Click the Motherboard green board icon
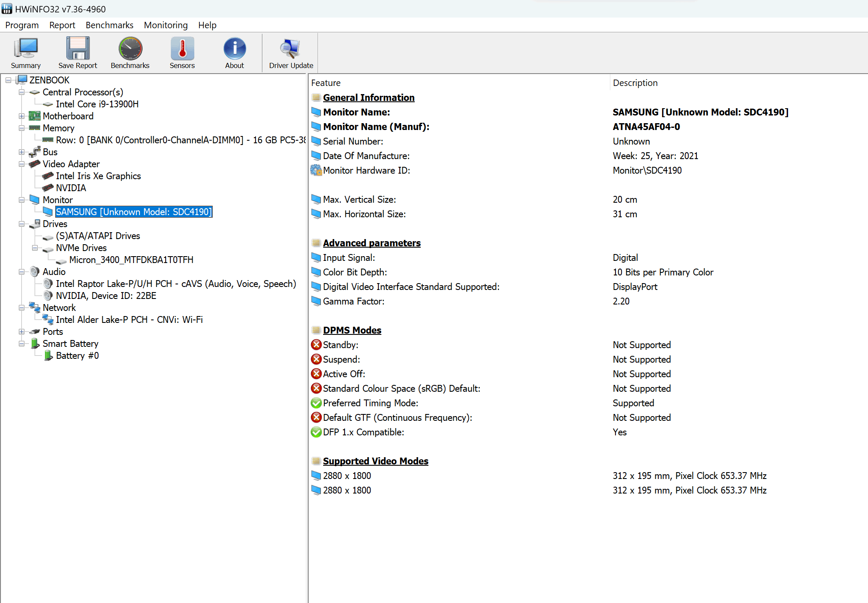The height and width of the screenshot is (603, 868). point(34,116)
